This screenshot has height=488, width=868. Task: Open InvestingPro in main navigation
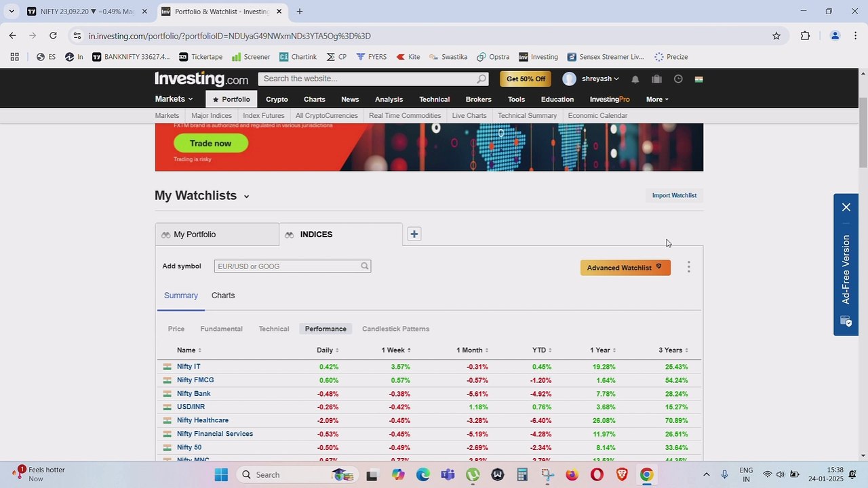(610, 100)
